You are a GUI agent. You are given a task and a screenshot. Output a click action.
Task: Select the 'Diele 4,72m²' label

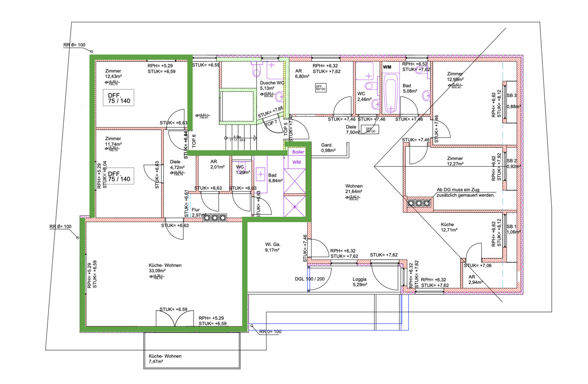[177, 164]
